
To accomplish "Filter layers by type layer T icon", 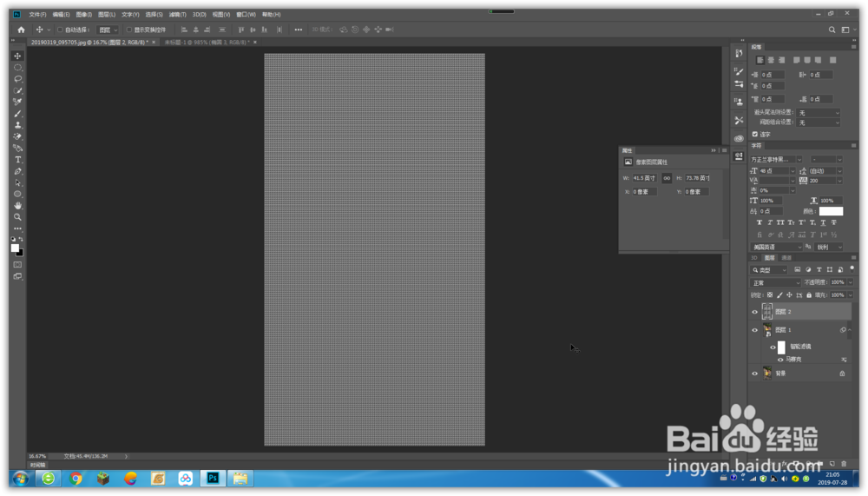I will (x=819, y=270).
